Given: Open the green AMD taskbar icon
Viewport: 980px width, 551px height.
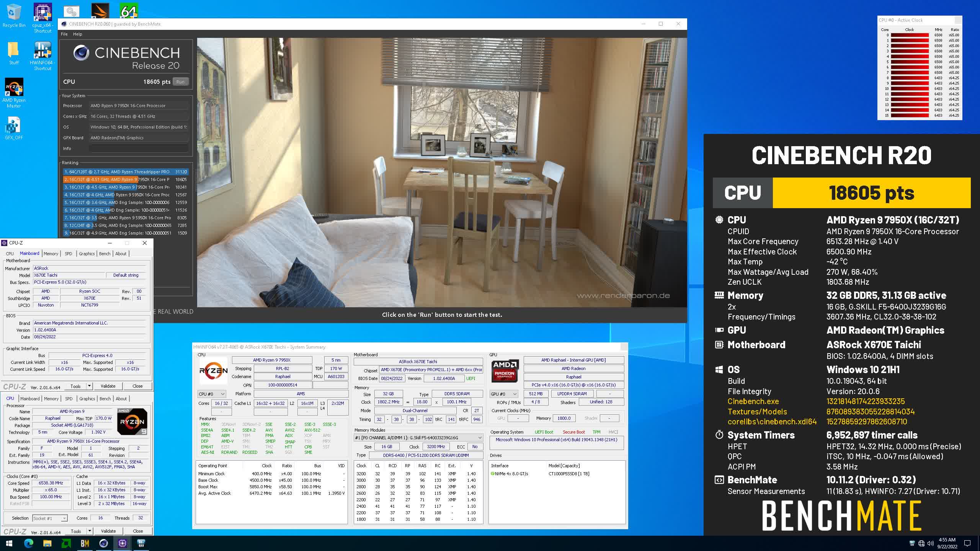Looking at the screenshot, I should [66, 543].
